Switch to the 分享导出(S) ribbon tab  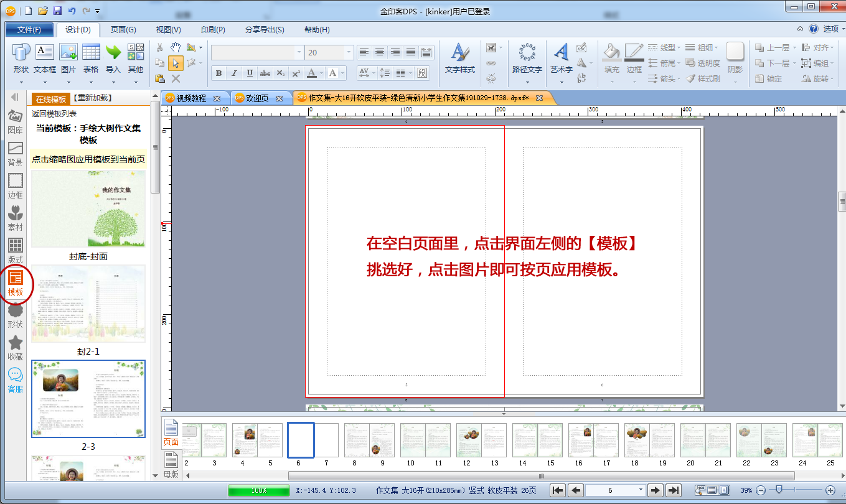click(x=265, y=30)
